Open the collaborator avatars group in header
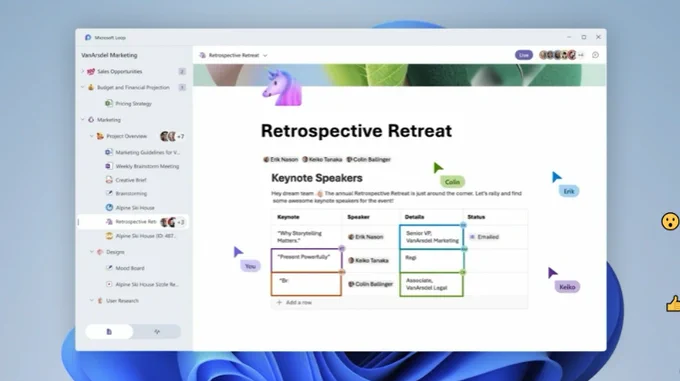This screenshot has width=680, height=381. click(x=562, y=55)
